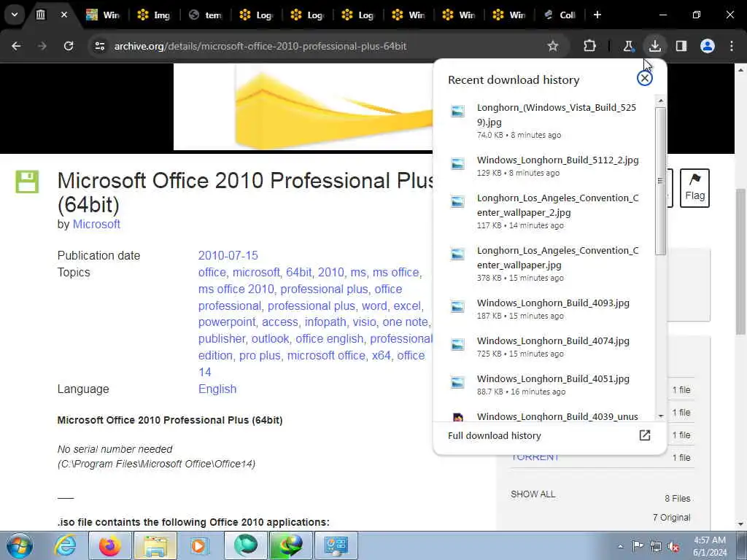
Task: Click download list scrollbar down arrow
Action: pos(660,416)
